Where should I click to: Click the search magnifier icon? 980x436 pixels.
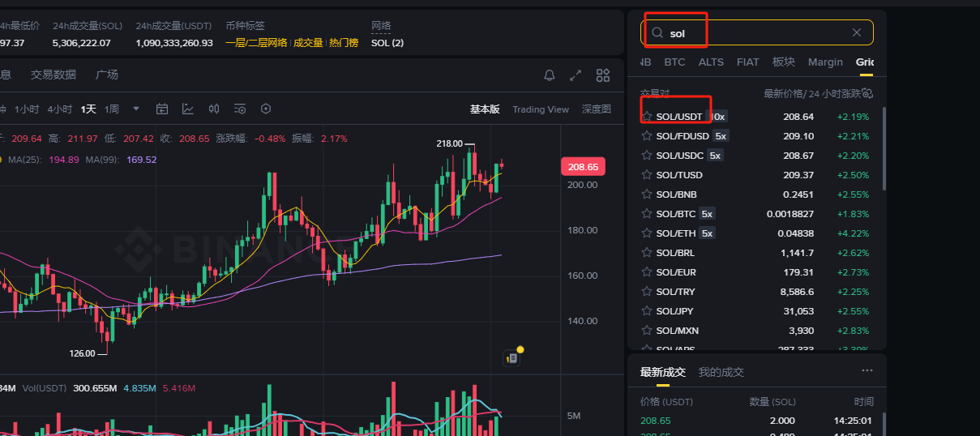[x=657, y=32]
